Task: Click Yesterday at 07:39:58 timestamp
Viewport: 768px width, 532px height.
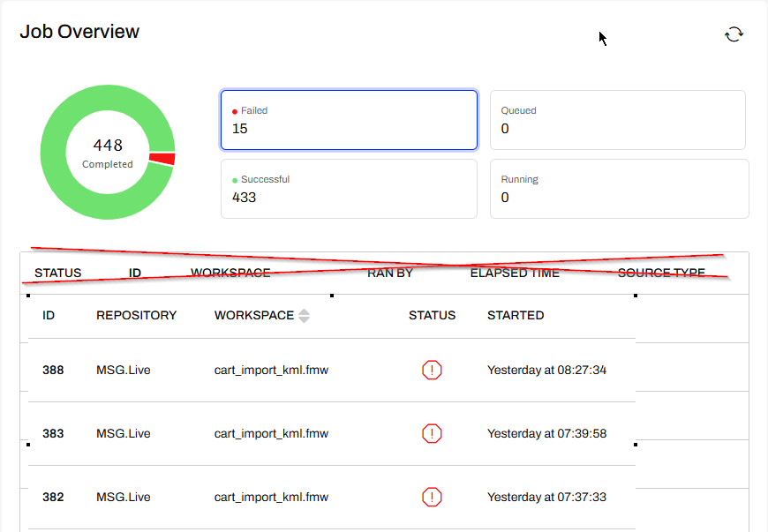Action: [x=546, y=433]
